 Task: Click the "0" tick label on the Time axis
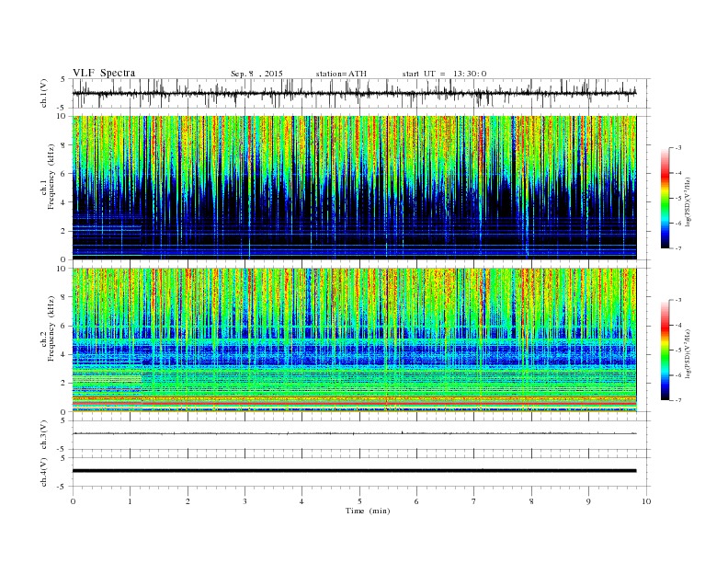(x=73, y=501)
